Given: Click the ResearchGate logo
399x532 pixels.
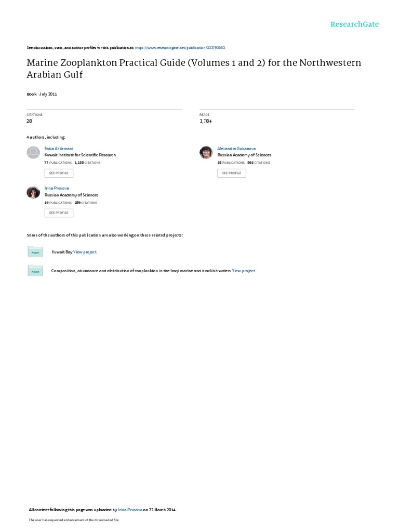Looking at the screenshot, I should pos(355,24).
